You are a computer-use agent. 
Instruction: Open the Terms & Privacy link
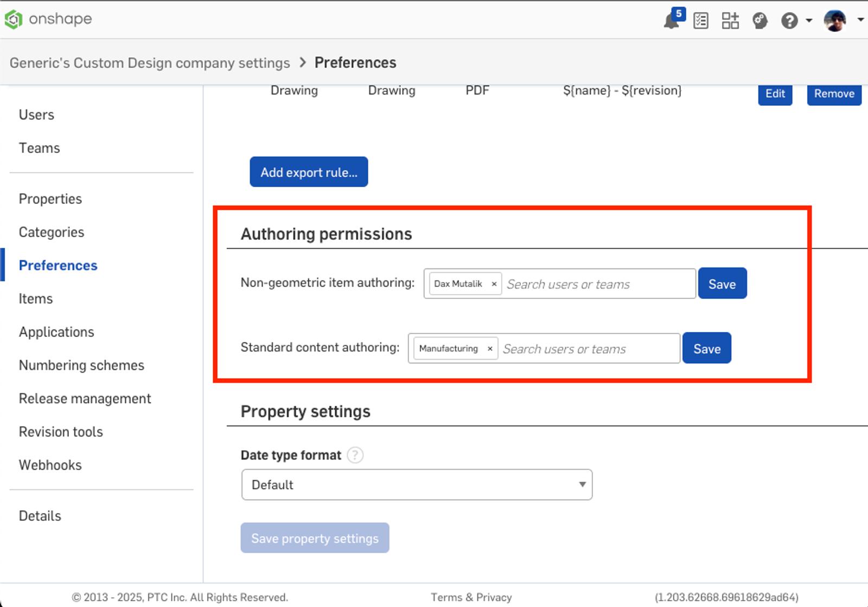point(471,597)
